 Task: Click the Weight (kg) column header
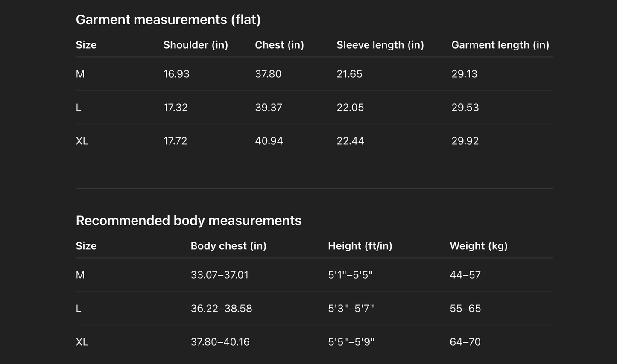pyautogui.click(x=479, y=246)
